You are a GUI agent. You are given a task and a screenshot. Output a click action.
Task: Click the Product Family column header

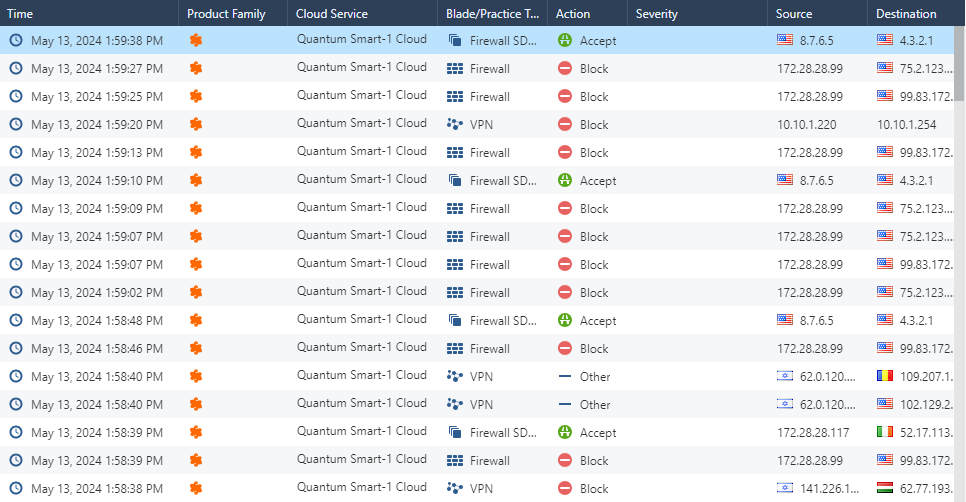226,14
